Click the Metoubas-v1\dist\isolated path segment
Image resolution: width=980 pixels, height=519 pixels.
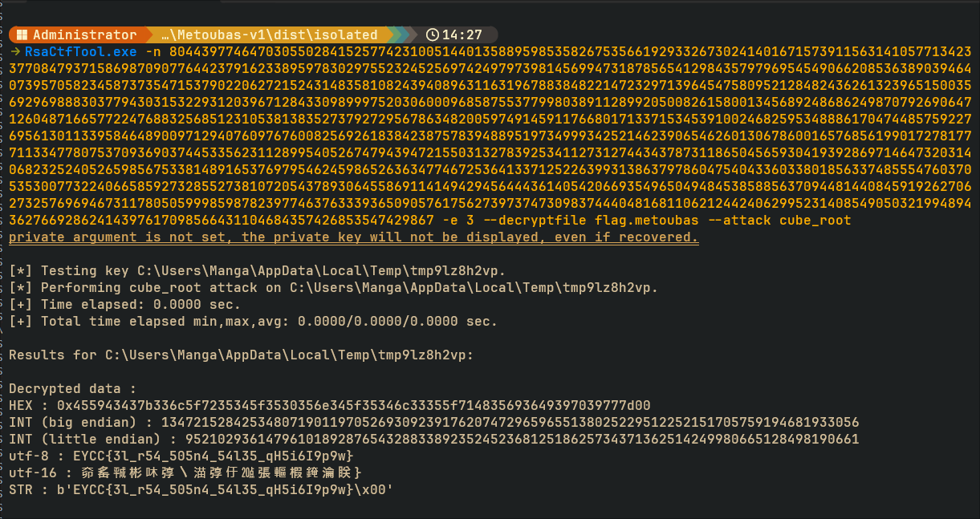tap(268, 35)
